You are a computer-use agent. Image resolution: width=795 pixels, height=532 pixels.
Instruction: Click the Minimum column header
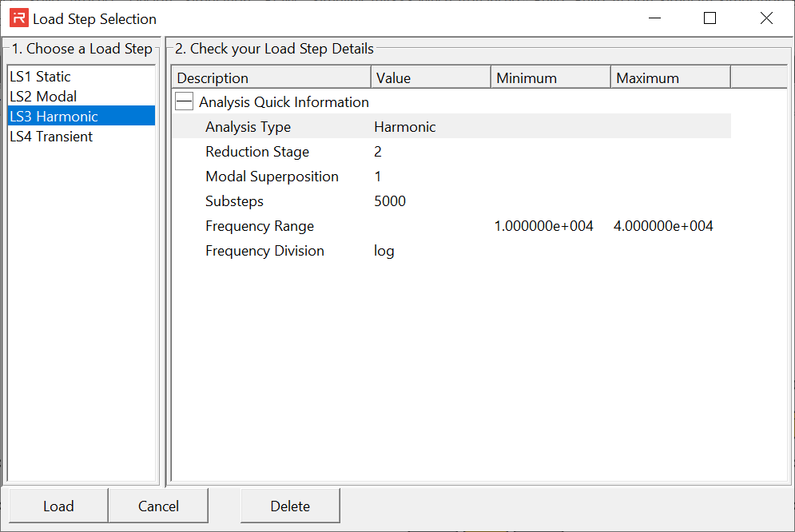(x=551, y=77)
